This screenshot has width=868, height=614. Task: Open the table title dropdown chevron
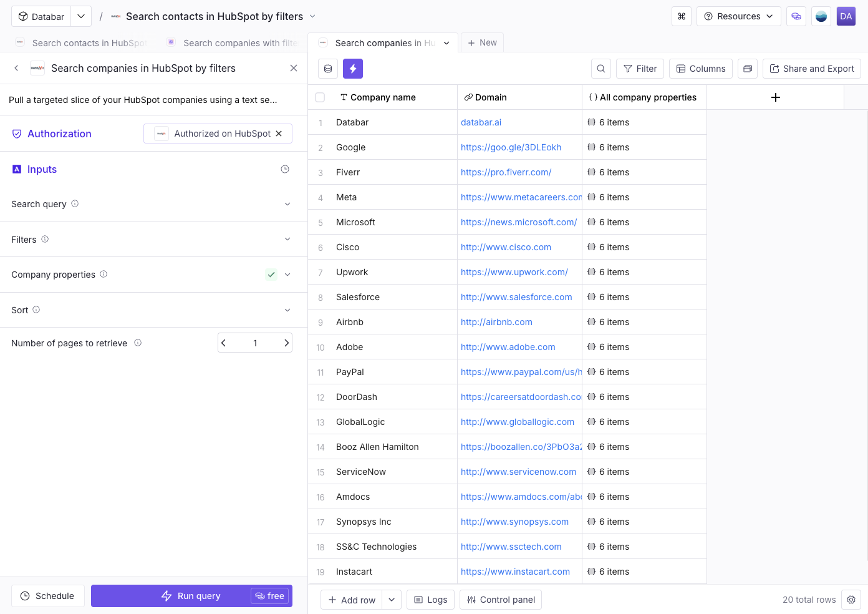click(x=312, y=16)
